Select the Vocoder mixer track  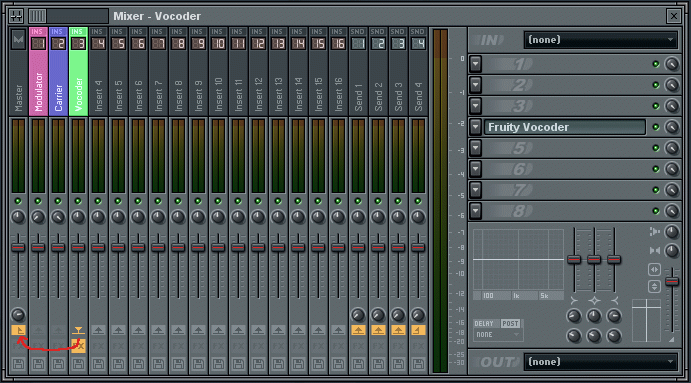click(x=78, y=71)
